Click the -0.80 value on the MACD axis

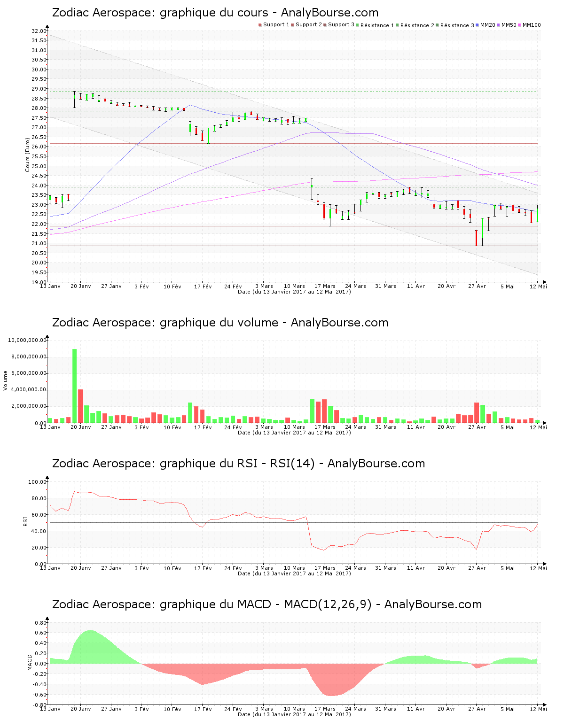[39, 705]
